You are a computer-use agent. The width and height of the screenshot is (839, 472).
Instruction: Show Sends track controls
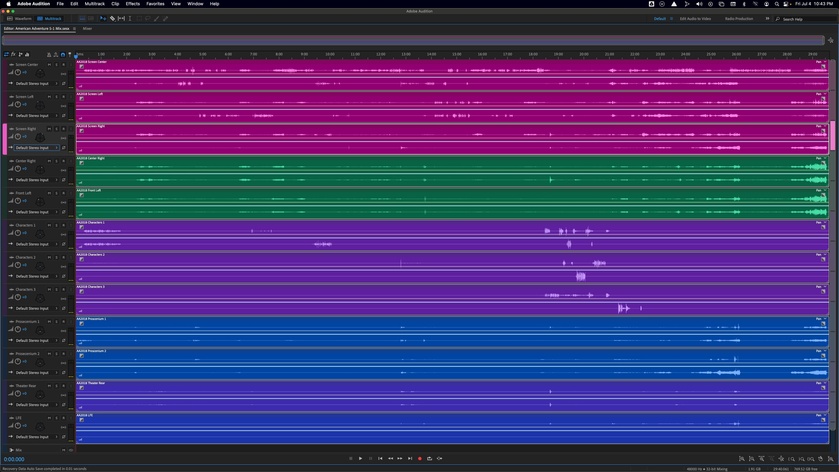[20, 54]
